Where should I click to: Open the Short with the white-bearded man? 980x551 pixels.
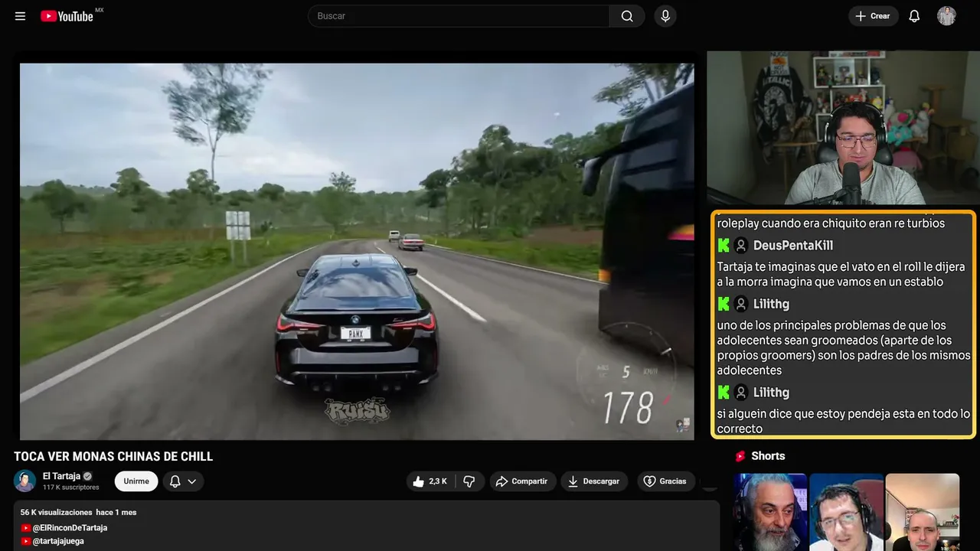coord(770,512)
